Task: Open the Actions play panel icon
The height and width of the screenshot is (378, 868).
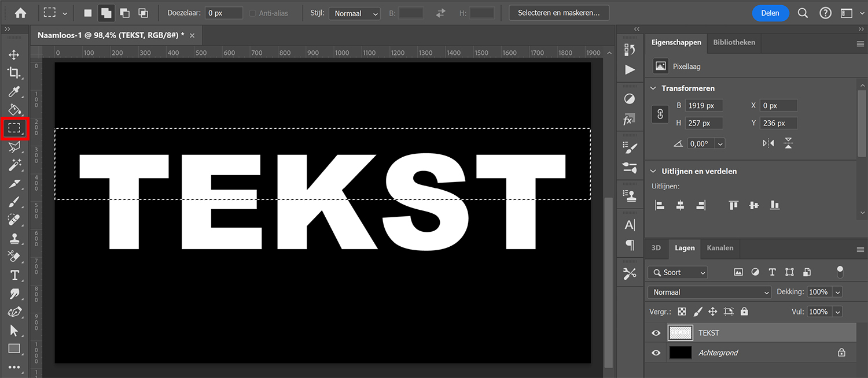Action: coord(630,70)
